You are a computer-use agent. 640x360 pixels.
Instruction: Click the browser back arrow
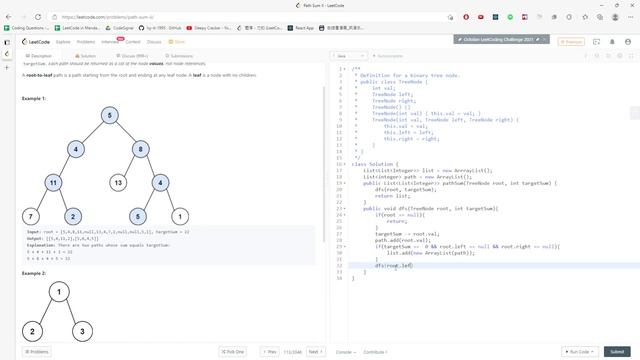pyautogui.click(x=9, y=17)
